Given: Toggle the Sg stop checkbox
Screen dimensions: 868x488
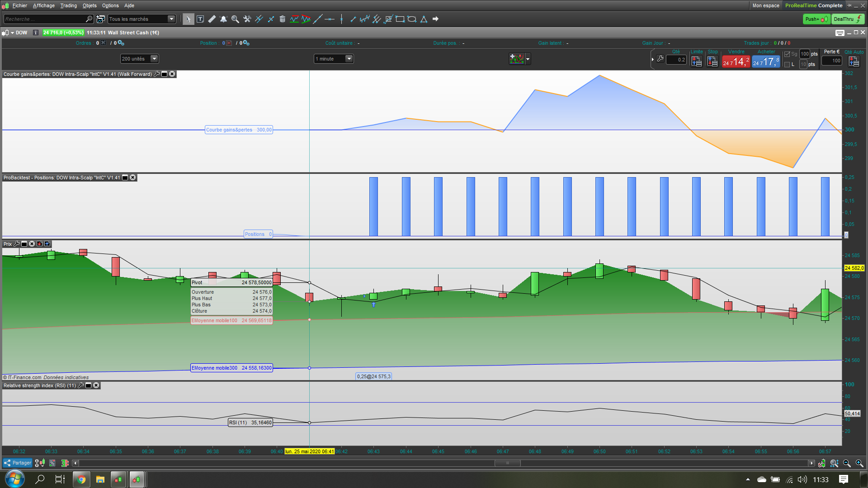Looking at the screenshot, I should [x=787, y=54].
